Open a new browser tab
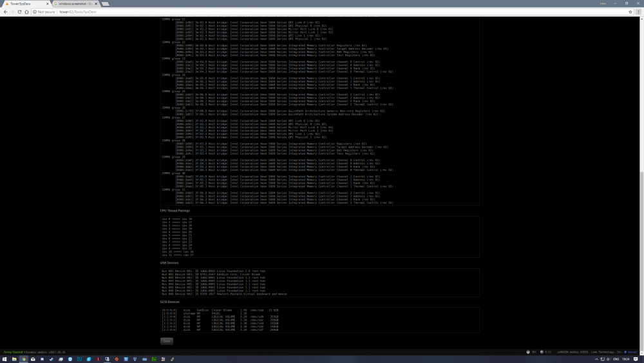Screen dimensions: 644x363 (x=106, y=4)
